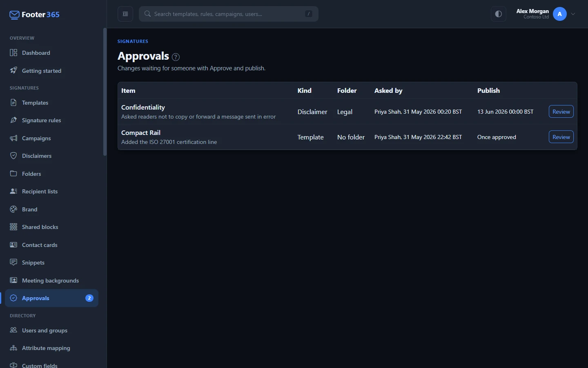Image resolution: width=588 pixels, height=368 pixels.
Task: Open Users and groups directory
Action: (51, 330)
